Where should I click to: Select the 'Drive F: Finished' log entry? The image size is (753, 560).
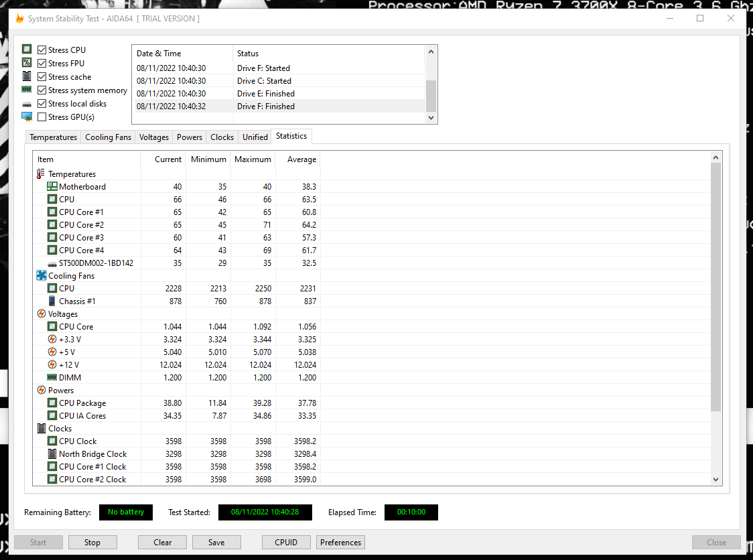pos(279,106)
